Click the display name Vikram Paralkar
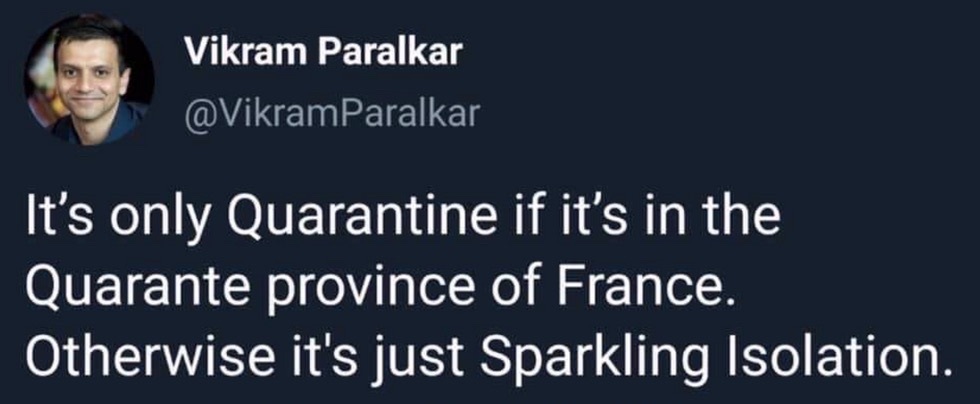The image size is (980, 404). click(x=323, y=53)
